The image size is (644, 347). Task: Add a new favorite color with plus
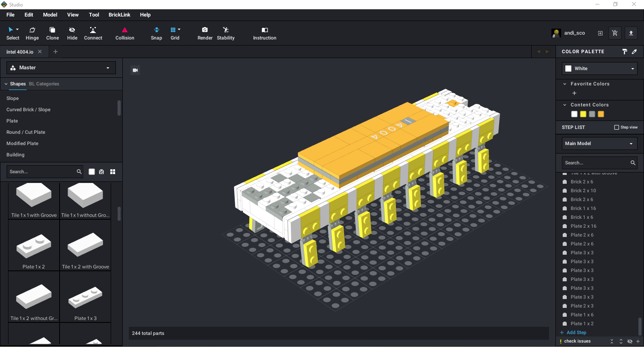[574, 93]
